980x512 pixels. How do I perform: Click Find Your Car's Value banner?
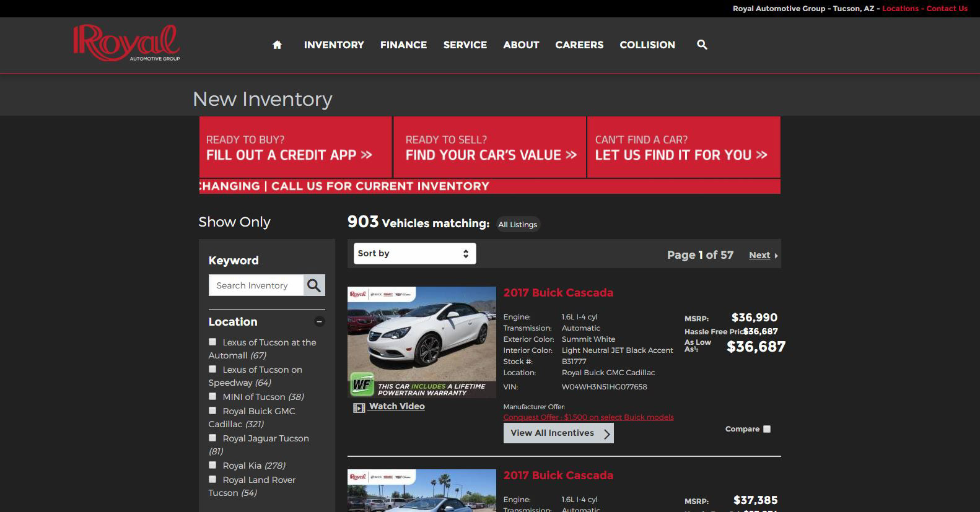[489, 147]
